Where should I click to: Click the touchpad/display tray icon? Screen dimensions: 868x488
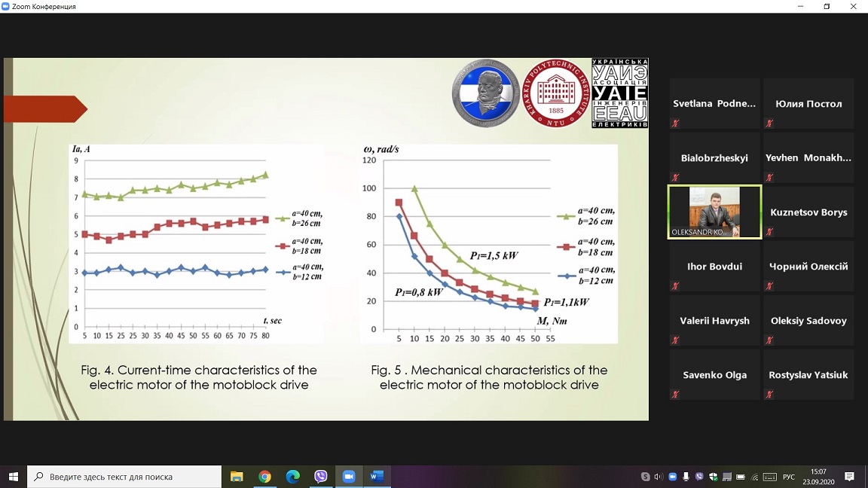[727, 477]
